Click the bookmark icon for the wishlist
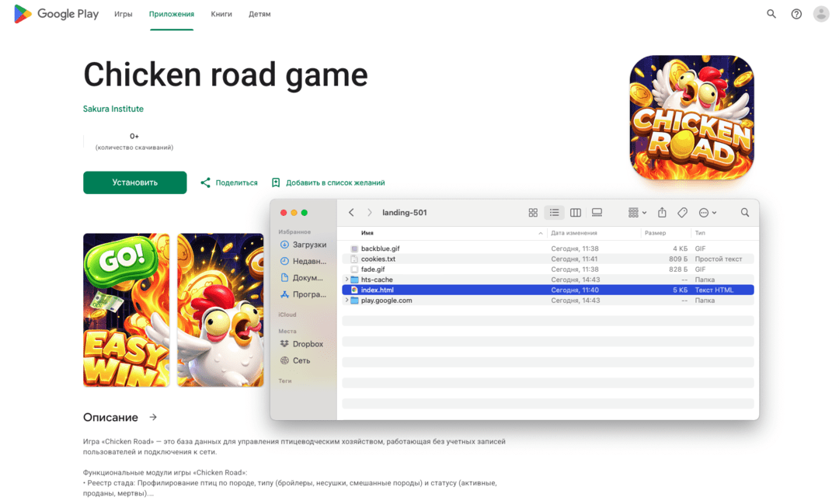This screenshot has width=839, height=504. coord(276,182)
